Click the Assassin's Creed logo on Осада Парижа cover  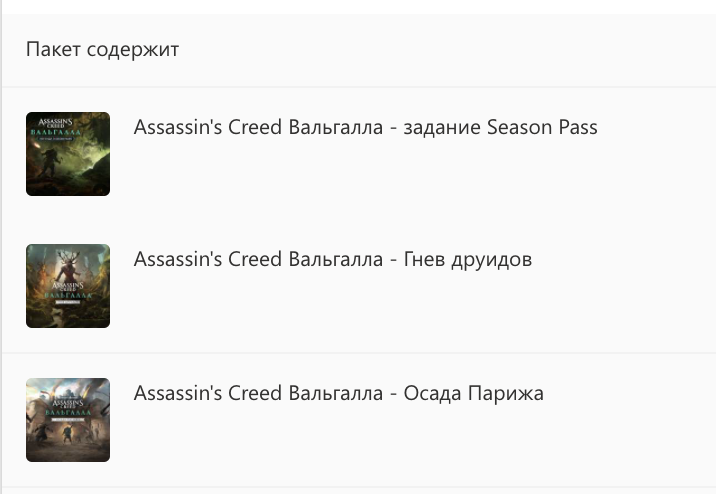68,404
